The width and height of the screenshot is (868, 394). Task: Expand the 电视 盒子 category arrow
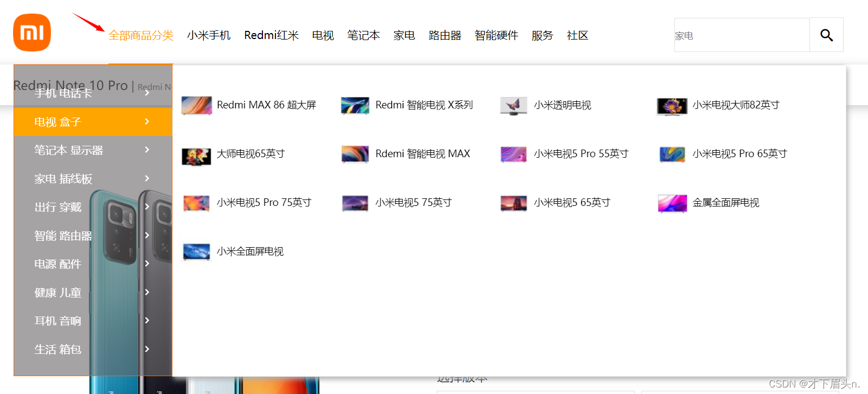point(147,121)
